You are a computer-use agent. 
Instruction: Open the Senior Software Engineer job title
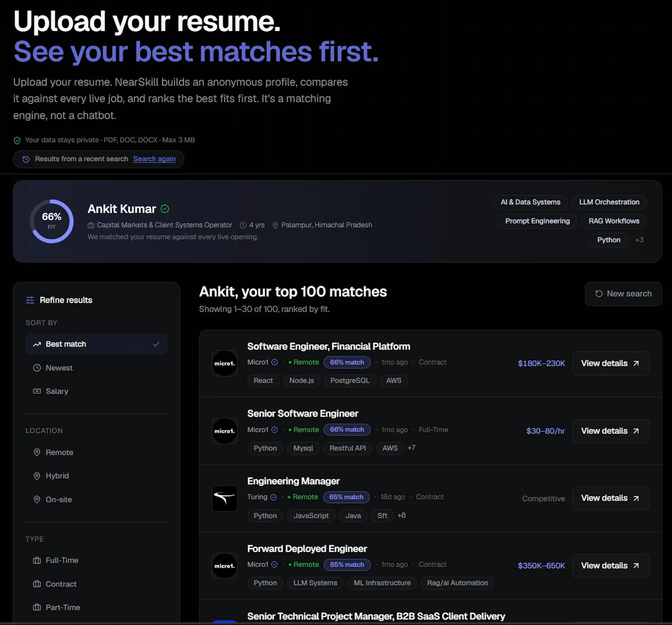tap(302, 414)
